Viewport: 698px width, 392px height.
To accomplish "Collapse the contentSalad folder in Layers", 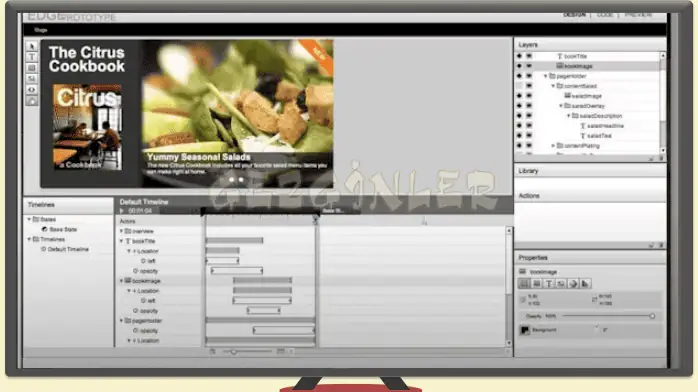I will (553, 86).
